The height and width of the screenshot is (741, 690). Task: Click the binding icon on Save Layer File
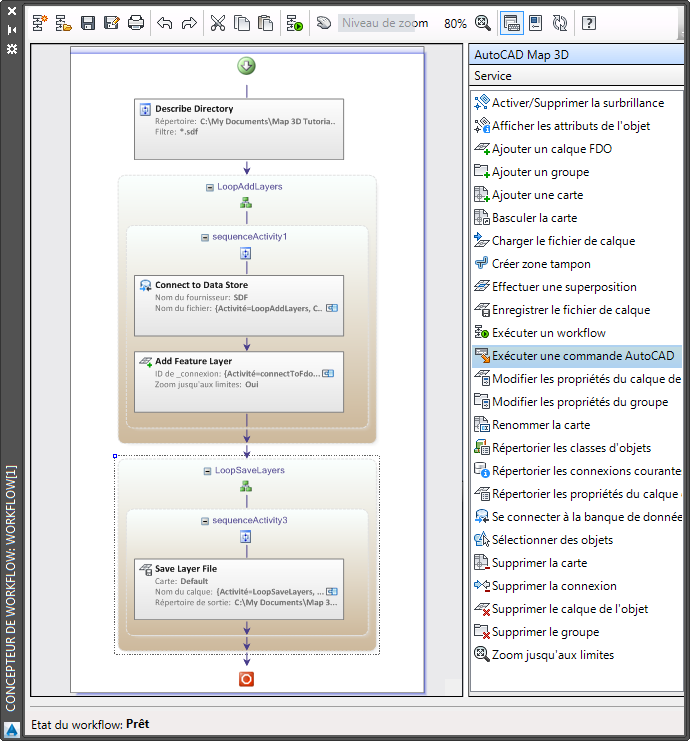click(x=332, y=592)
